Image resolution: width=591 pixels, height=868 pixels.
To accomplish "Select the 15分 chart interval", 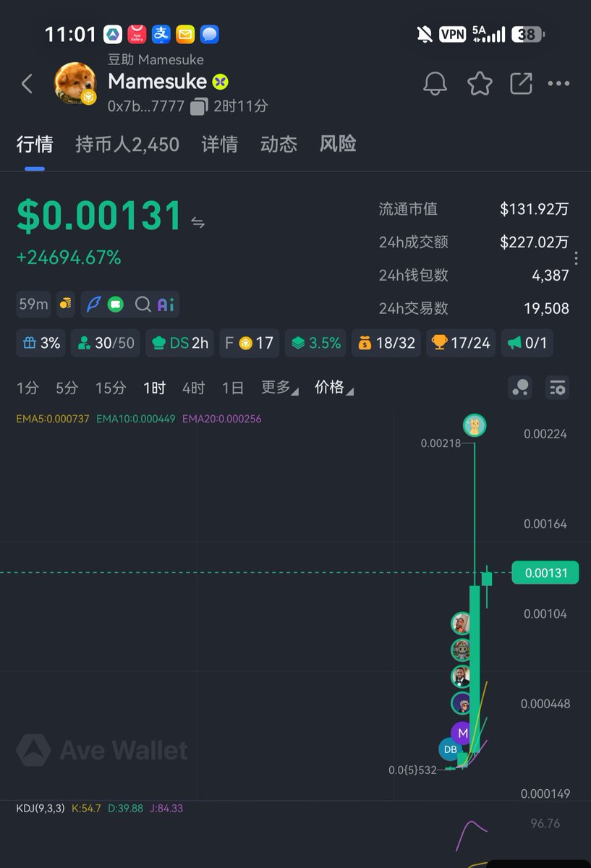I will coord(111,388).
